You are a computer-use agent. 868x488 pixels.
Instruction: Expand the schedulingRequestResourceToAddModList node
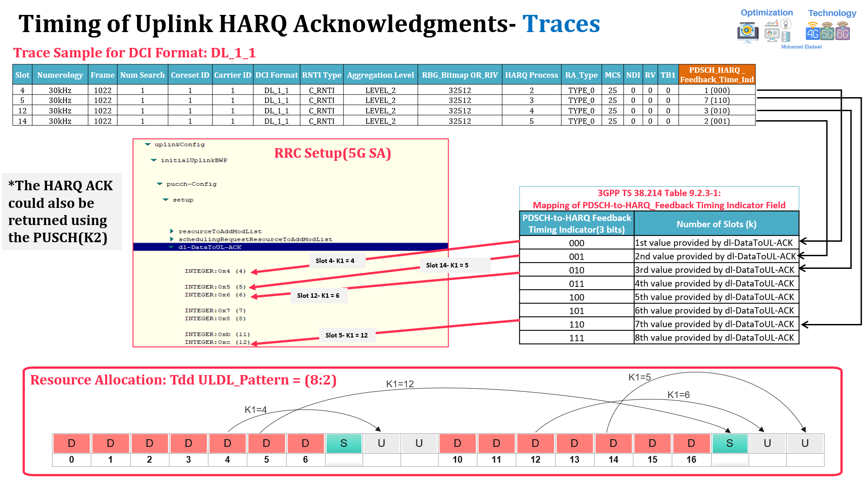click(x=172, y=239)
